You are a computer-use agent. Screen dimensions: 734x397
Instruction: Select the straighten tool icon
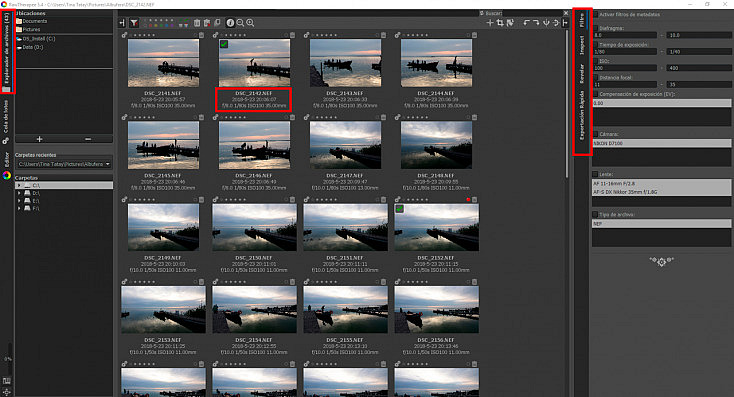[510, 22]
